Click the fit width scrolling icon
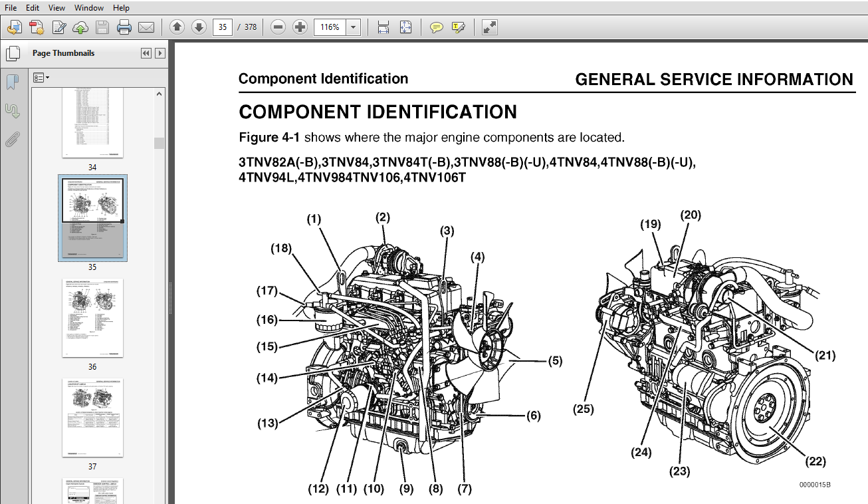Screen dimensions: 868x504 point(383,27)
